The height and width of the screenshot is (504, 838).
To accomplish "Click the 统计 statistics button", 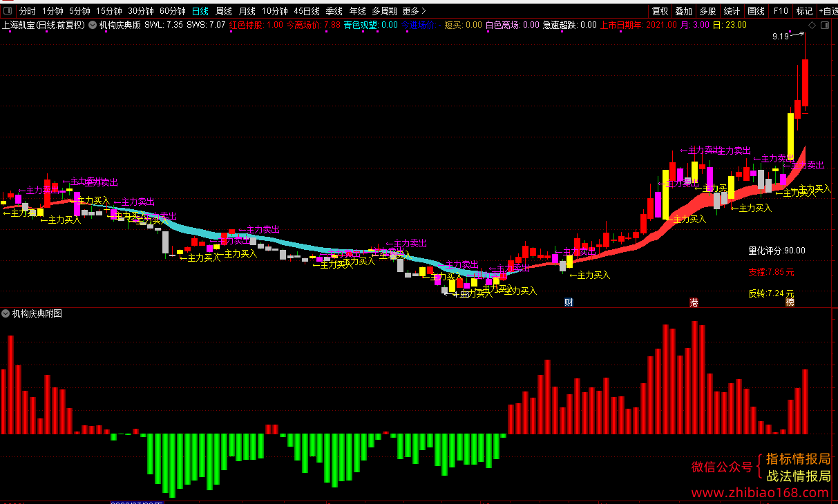I will [732, 11].
